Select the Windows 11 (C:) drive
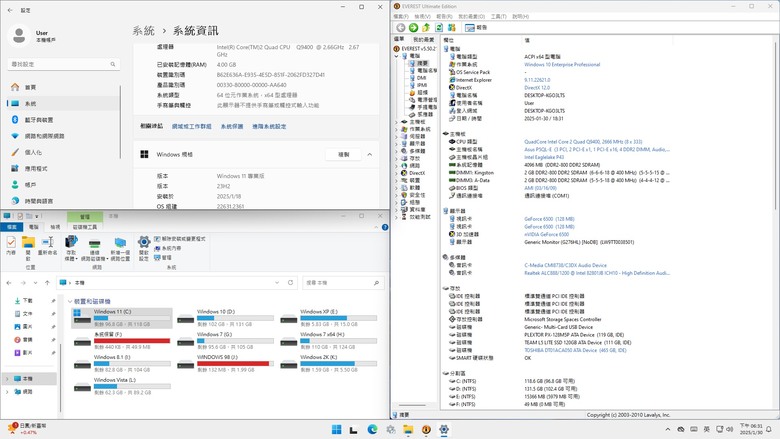 tap(122, 318)
